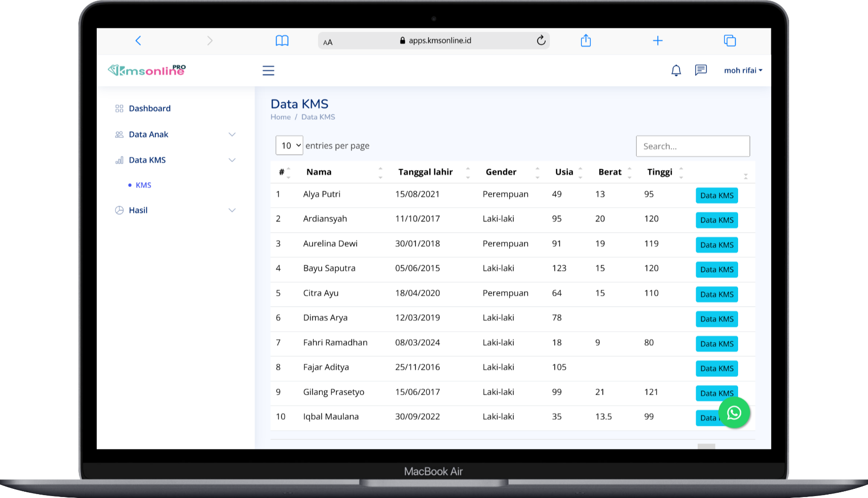Viewport: 868px width, 498px height.
Task: Click Data KMS button for Alya Putri
Action: (x=716, y=196)
